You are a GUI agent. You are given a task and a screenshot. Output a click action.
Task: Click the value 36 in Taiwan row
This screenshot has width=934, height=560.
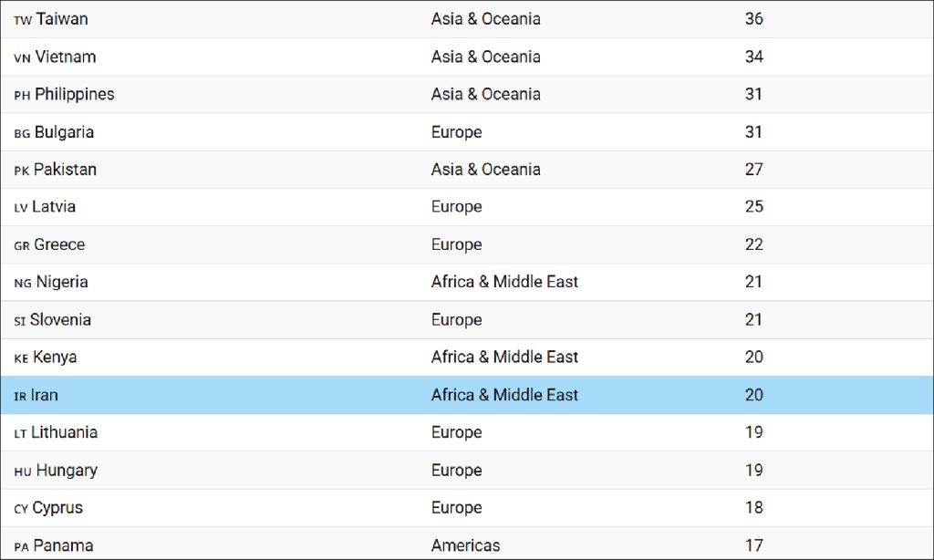[753, 19]
